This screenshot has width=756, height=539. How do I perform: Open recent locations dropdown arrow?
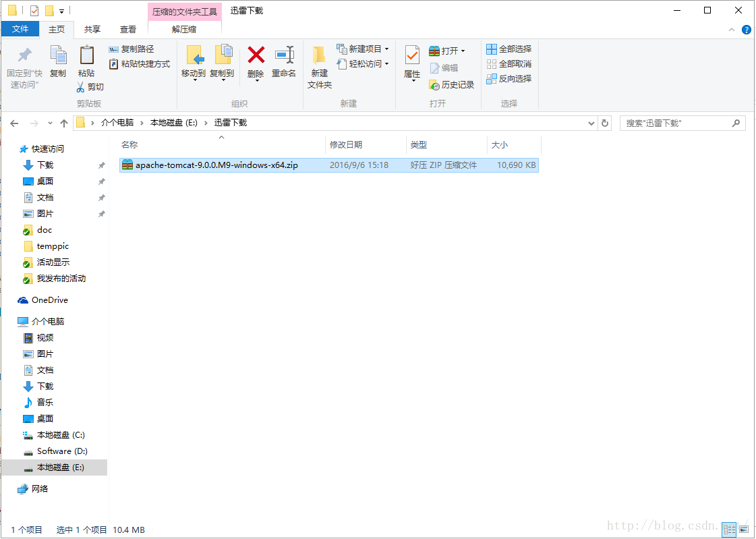[x=50, y=123]
